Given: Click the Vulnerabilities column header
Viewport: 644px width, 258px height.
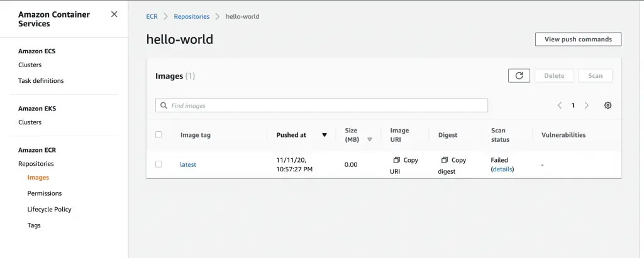Looking at the screenshot, I should (x=563, y=135).
